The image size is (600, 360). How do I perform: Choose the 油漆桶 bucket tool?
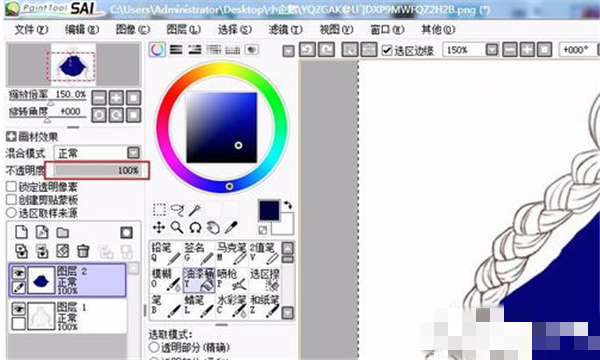199,280
